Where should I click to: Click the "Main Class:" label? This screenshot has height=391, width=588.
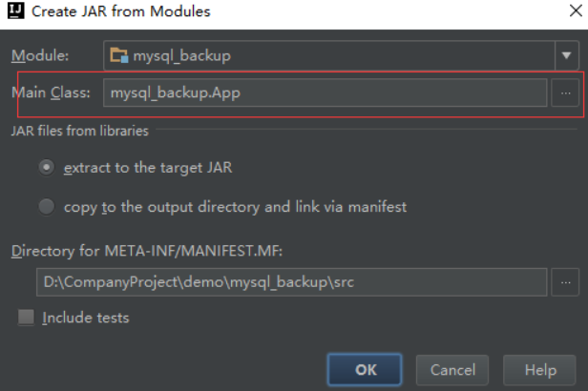[x=51, y=93]
